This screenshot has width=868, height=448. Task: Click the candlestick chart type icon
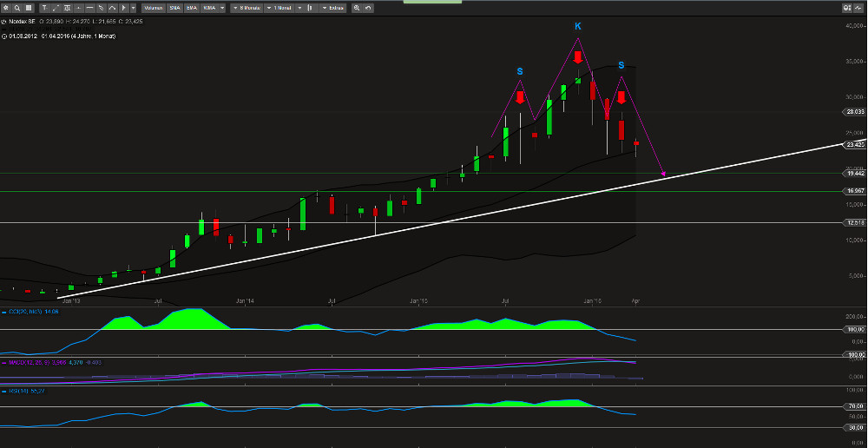pos(310,8)
